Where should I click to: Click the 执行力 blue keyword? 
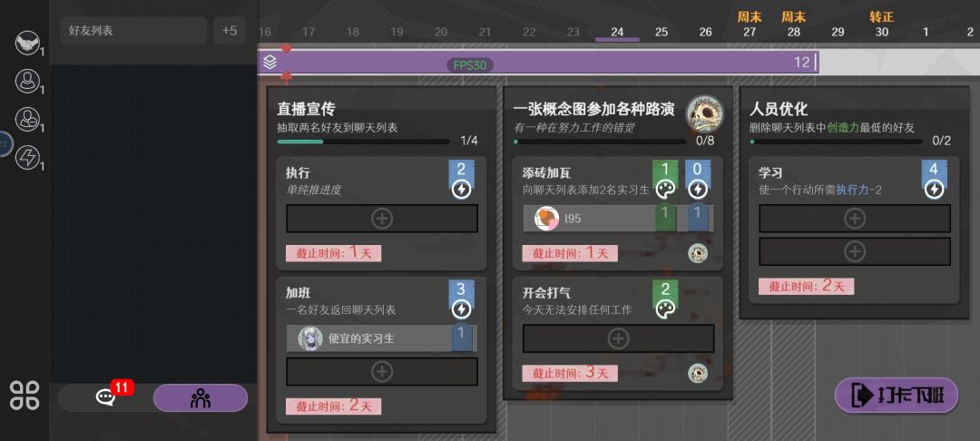[x=852, y=190]
